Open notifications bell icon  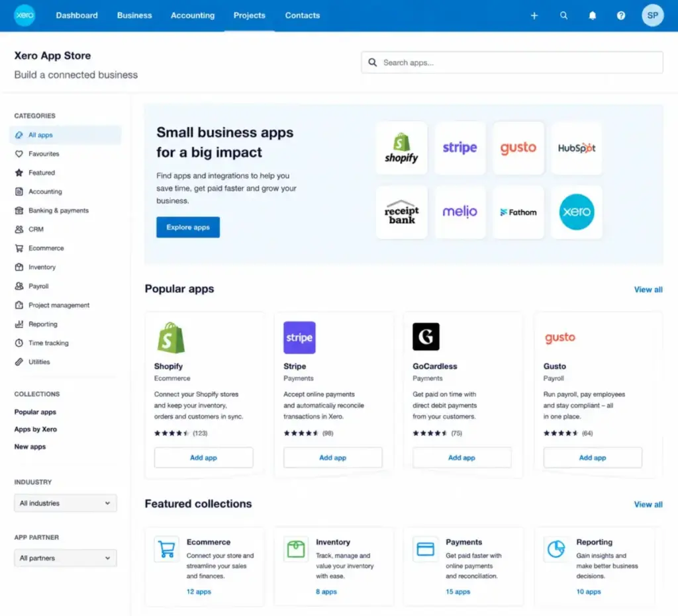(x=592, y=16)
